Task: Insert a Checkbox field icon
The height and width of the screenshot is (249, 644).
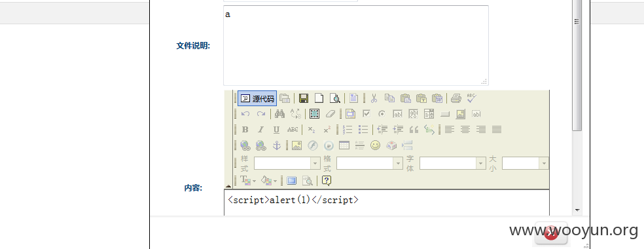Action: pos(366,114)
